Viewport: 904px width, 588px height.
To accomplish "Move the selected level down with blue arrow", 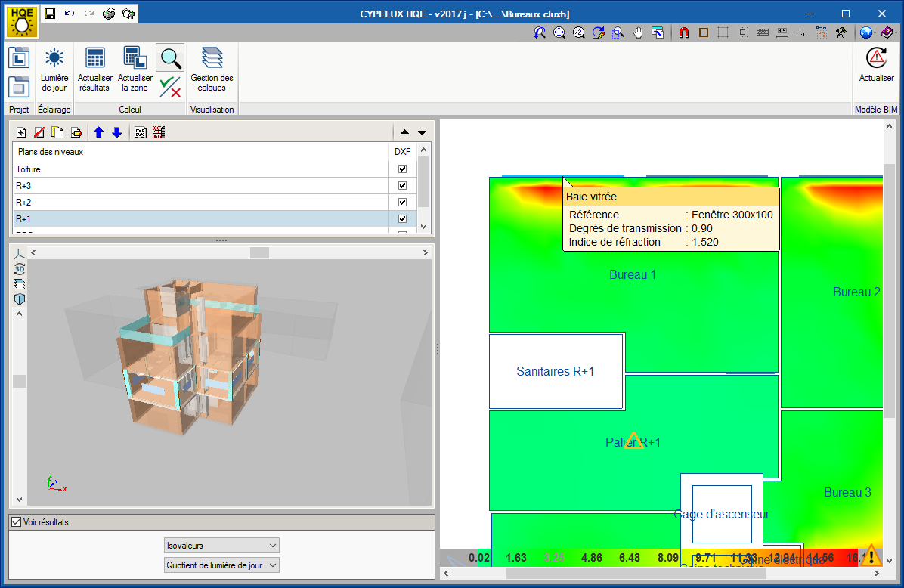I will pyautogui.click(x=117, y=132).
